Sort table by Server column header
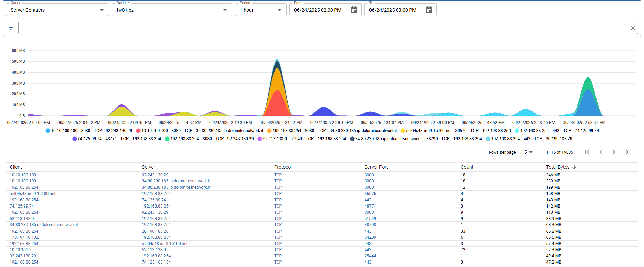This screenshot has width=644, height=267. pos(149,167)
